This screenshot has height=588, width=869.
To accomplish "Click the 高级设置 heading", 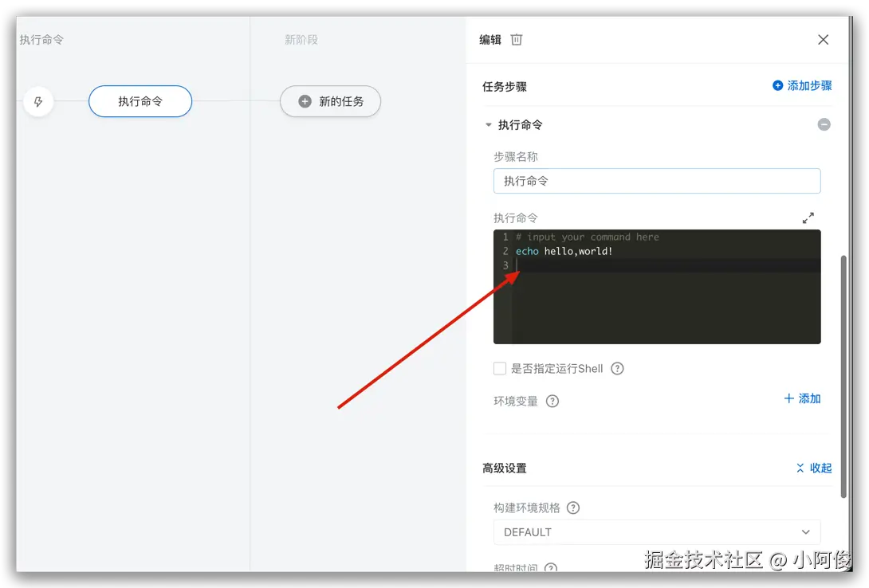I will [x=505, y=468].
